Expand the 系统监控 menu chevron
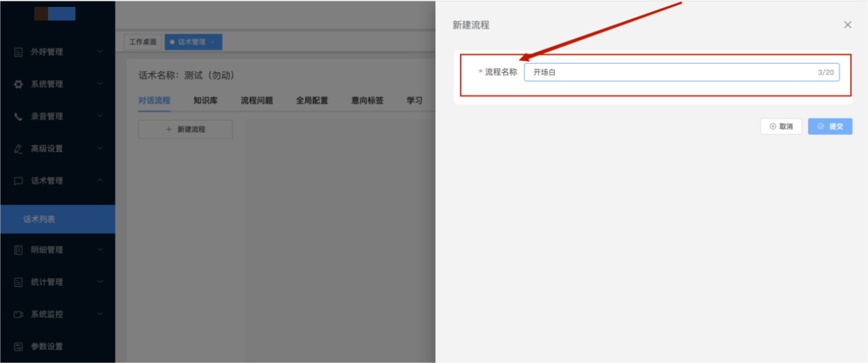Viewport: 868px width, 363px height. pos(100,314)
